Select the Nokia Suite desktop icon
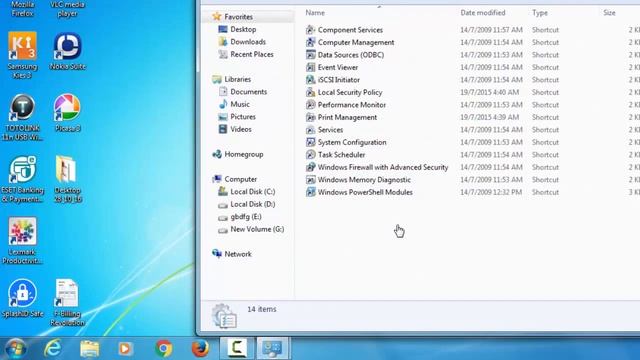This screenshot has height=360, width=640. point(67,46)
